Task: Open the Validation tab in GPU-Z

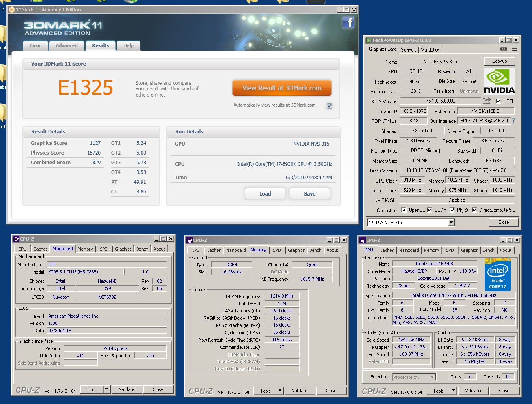Action: click(x=431, y=49)
